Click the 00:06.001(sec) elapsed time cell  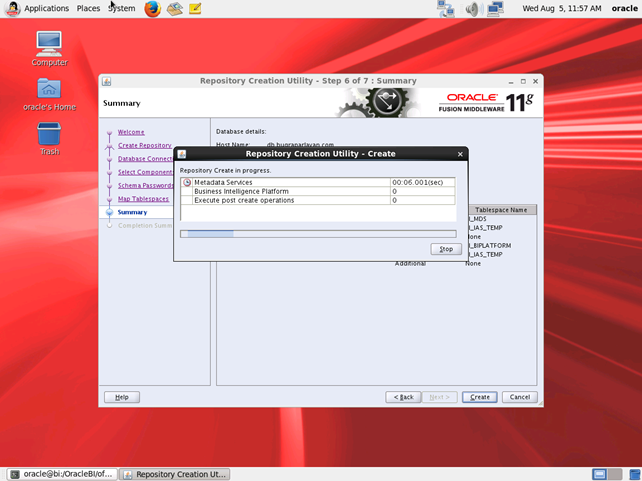coord(423,182)
